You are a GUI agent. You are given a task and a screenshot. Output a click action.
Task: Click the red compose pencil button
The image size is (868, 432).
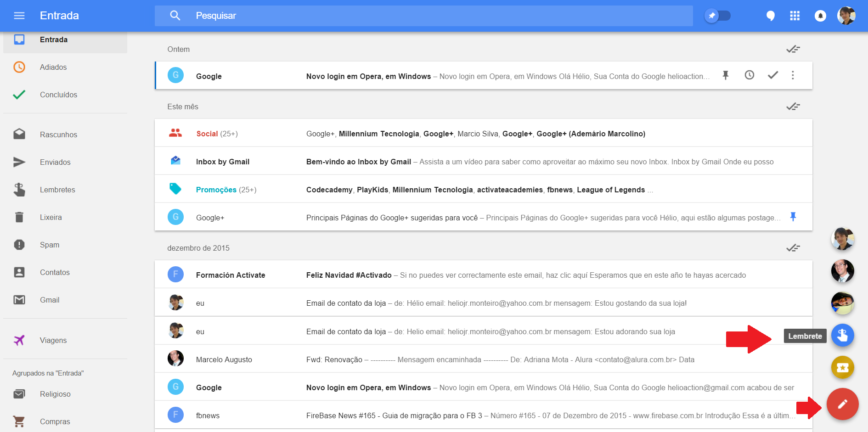842,404
